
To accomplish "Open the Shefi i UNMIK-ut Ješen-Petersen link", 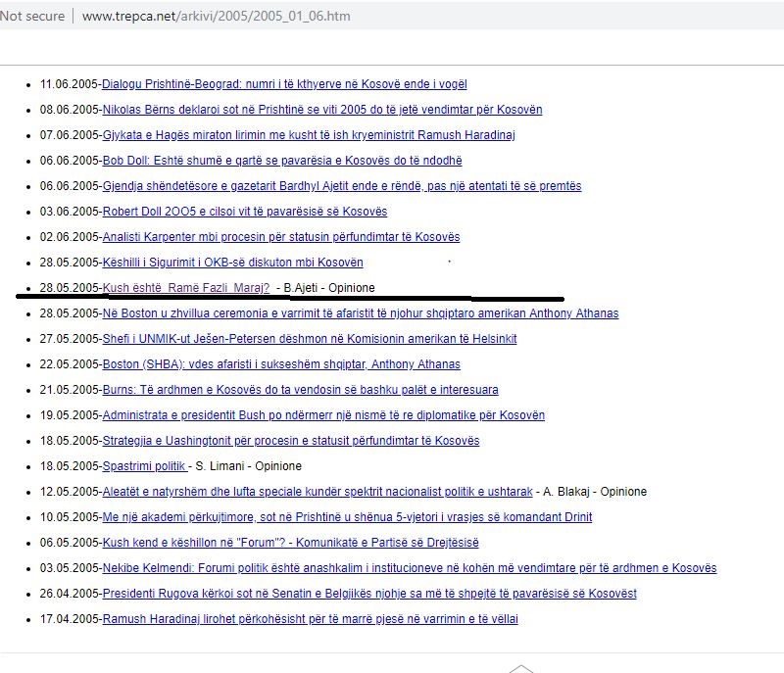I will click(309, 339).
